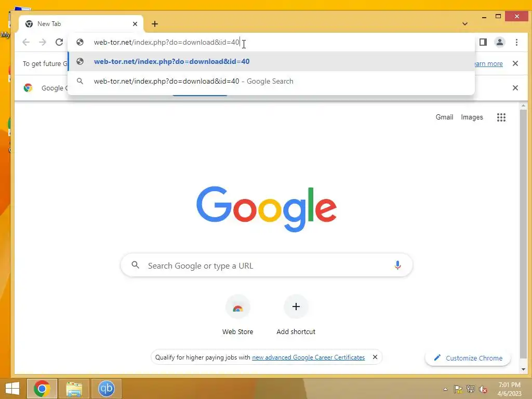Start voice search with microphone icon
532x399 pixels.
[397, 265]
